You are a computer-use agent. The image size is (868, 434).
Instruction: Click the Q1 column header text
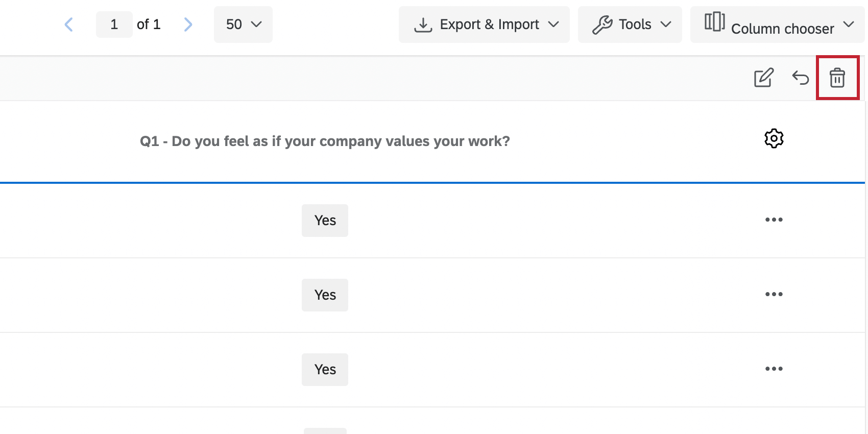[x=325, y=141]
